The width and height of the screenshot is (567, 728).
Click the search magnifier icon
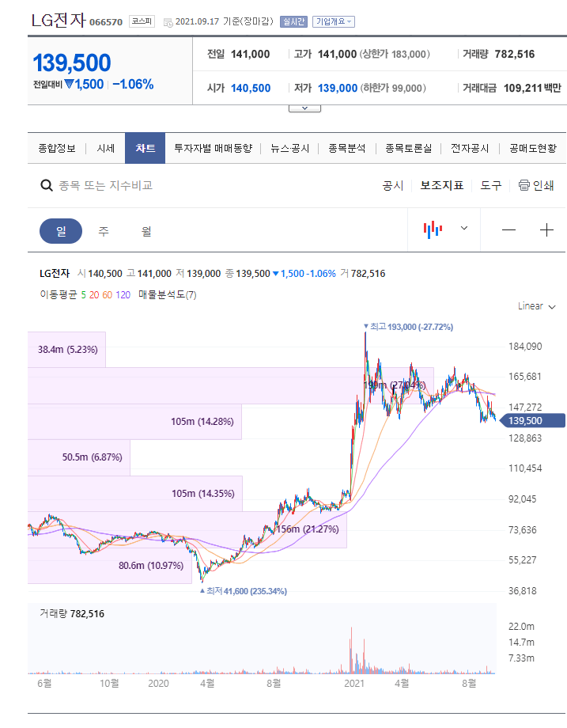[47, 186]
